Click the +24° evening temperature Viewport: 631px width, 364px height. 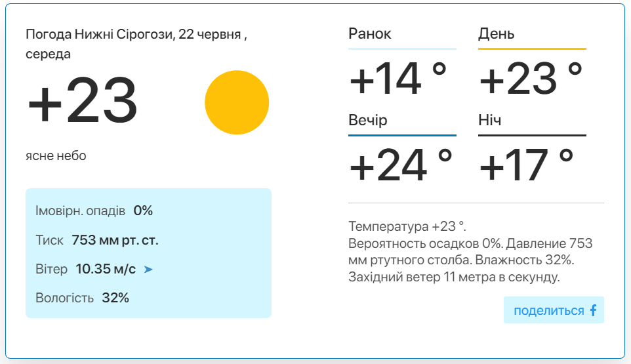pos(400,165)
